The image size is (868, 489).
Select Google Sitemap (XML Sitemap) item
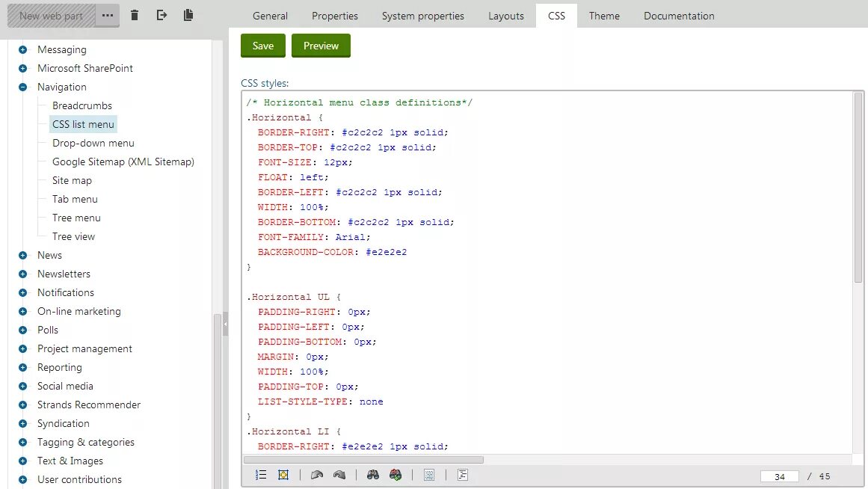(x=123, y=162)
